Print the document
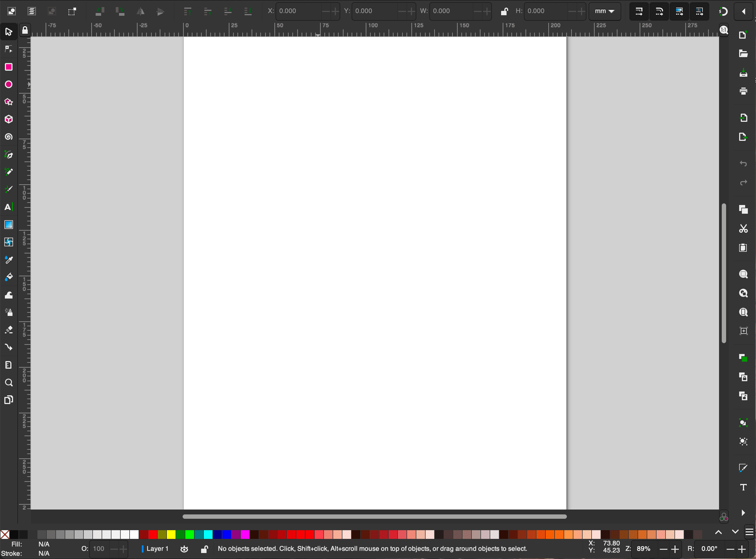The height and width of the screenshot is (559, 756). [x=743, y=91]
